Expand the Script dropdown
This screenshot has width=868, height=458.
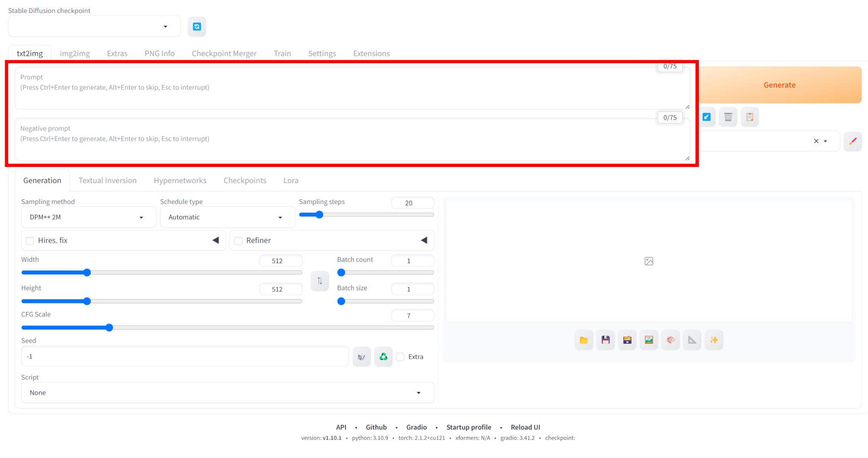[227, 393]
